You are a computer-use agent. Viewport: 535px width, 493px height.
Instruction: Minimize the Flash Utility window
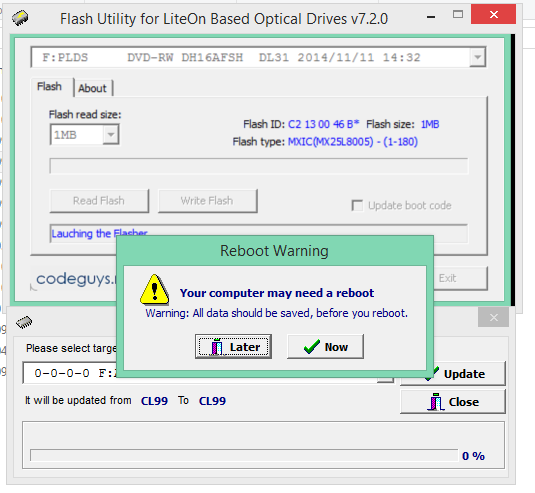point(431,16)
